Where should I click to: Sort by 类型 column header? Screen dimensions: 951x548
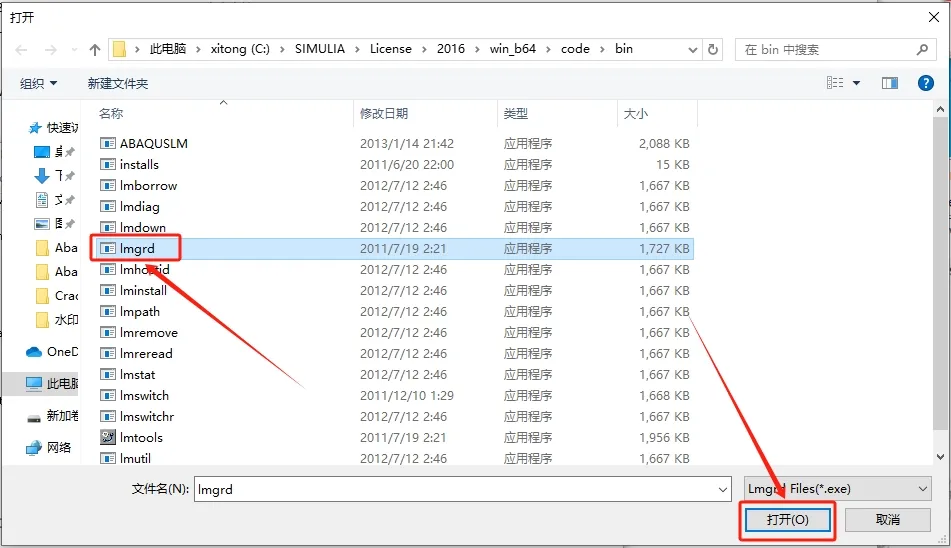[516, 113]
